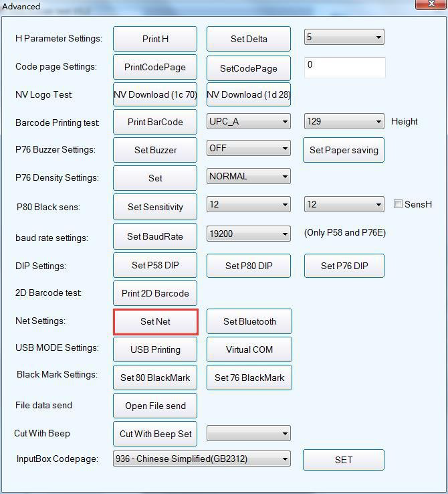Click the 'Height' label text
Viewport: 448px width, 494px height.
pos(405,121)
